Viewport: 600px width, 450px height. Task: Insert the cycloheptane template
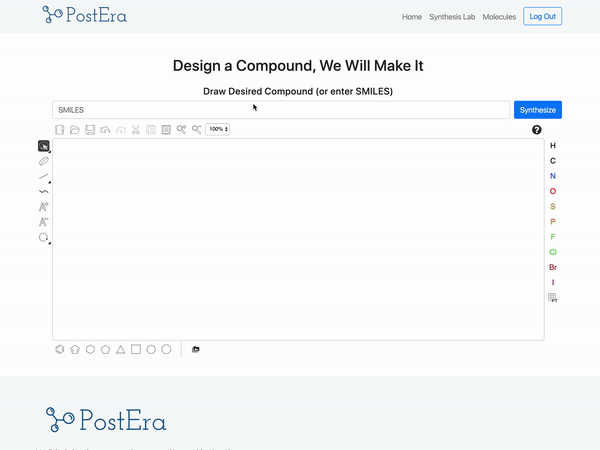click(x=151, y=349)
